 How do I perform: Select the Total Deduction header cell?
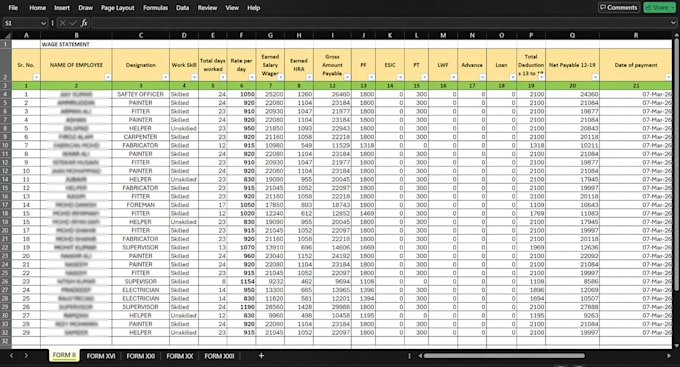click(531, 65)
